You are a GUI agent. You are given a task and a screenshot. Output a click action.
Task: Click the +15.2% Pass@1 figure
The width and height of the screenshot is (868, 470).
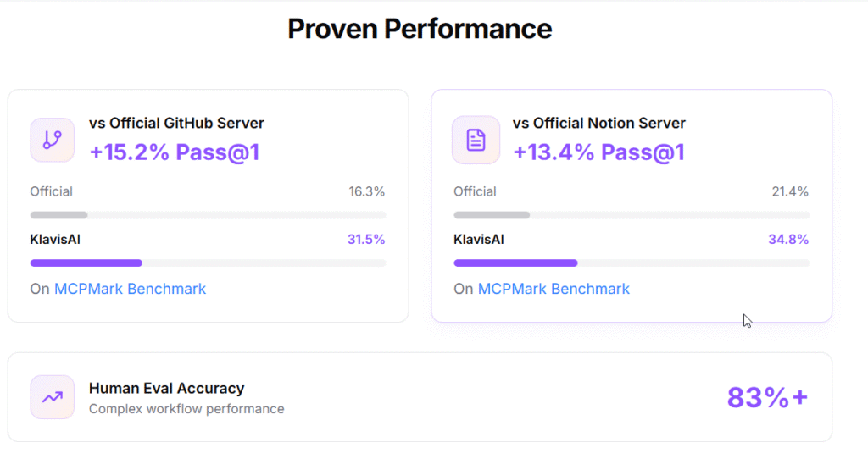(x=175, y=152)
